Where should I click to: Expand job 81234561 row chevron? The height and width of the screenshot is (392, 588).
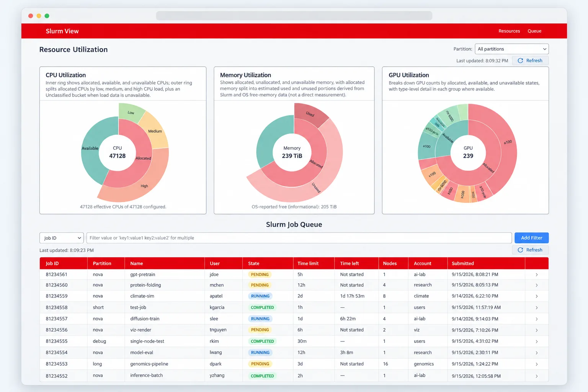536,274
